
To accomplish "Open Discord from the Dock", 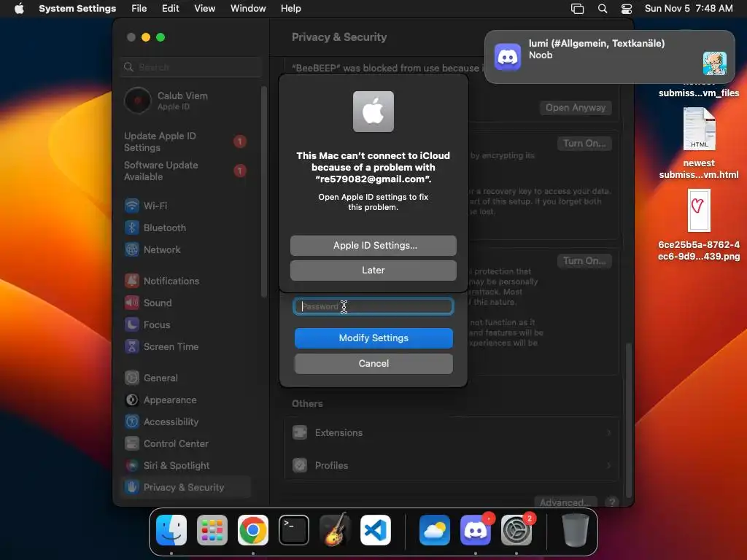I will coord(476,530).
